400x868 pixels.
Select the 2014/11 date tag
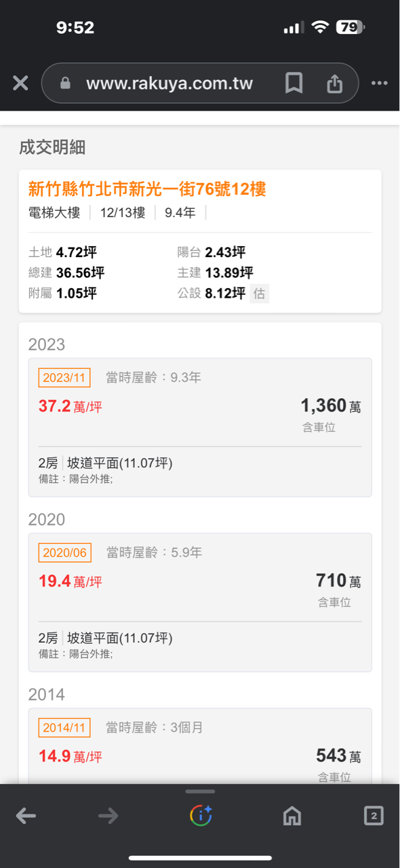[64, 728]
